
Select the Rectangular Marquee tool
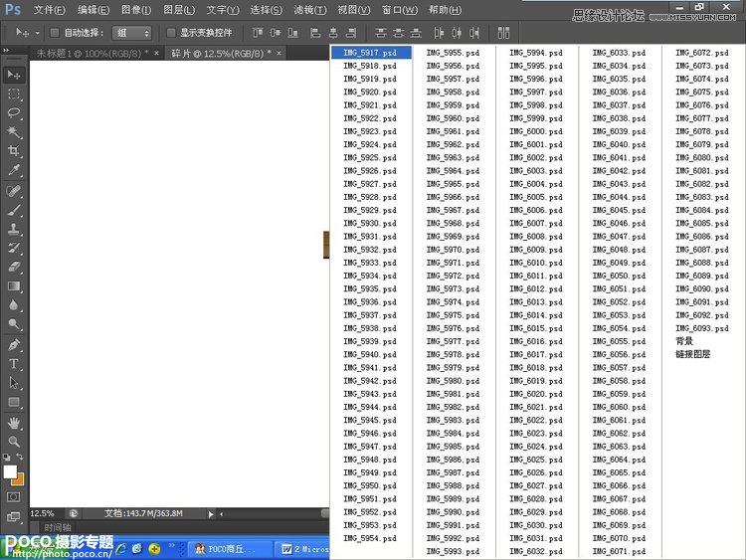pos(14,94)
